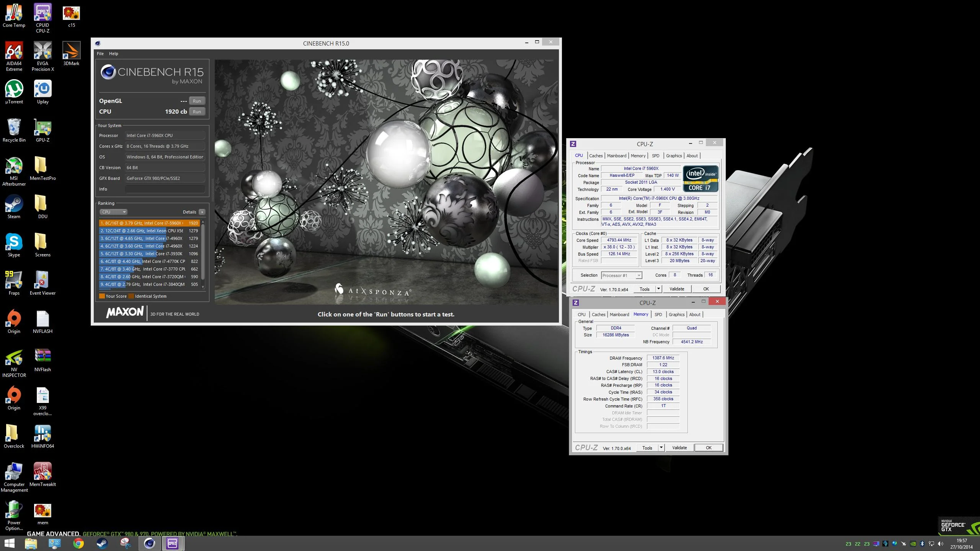This screenshot has height=551, width=980.
Task: Open NV Inspector desktop icon
Action: point(14,363)
